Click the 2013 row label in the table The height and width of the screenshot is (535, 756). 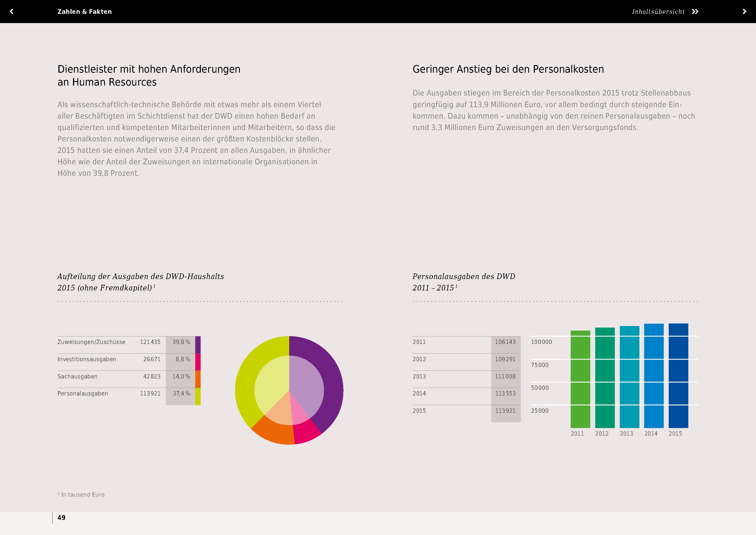(x=419, y=376)
